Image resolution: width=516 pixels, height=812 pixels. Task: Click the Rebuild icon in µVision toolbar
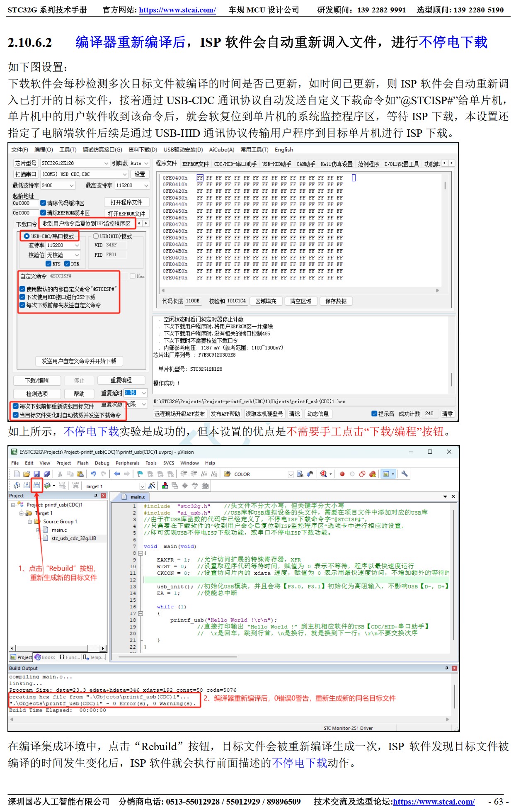37,485
